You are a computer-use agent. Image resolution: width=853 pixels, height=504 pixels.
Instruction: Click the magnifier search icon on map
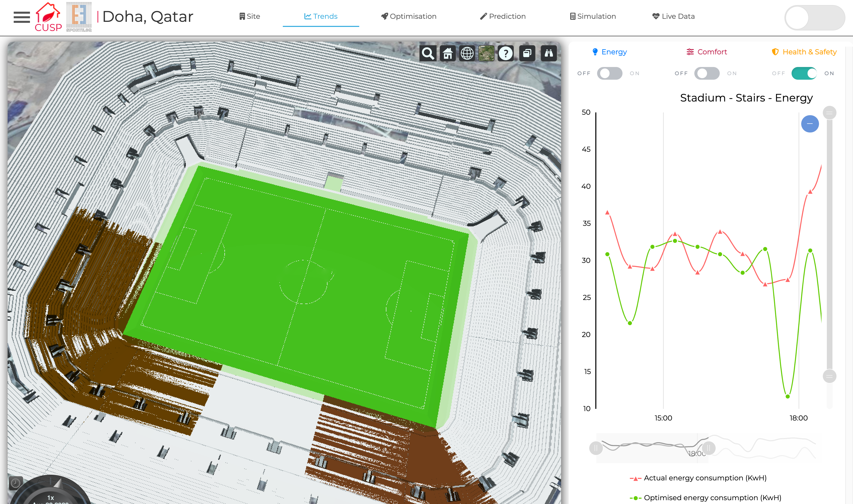coord(428,53)
